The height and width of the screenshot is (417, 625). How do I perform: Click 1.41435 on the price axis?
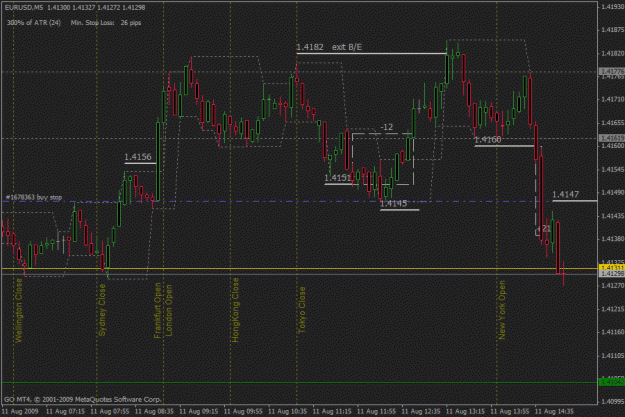(613, 216)
